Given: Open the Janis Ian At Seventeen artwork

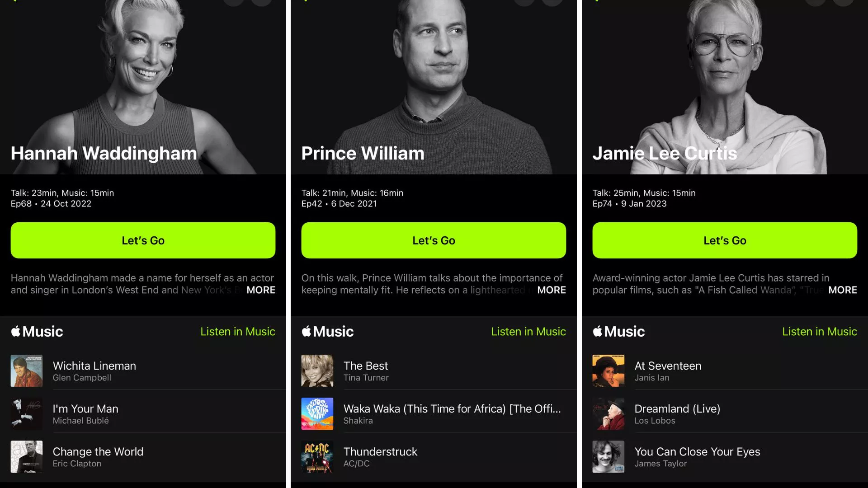Looking at the screenshot, I should point(609,371).
